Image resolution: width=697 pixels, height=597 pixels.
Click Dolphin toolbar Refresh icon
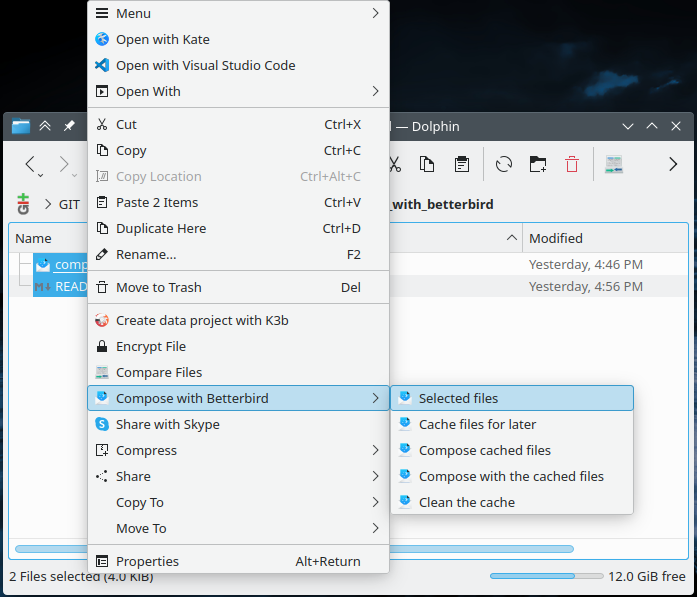504,164
